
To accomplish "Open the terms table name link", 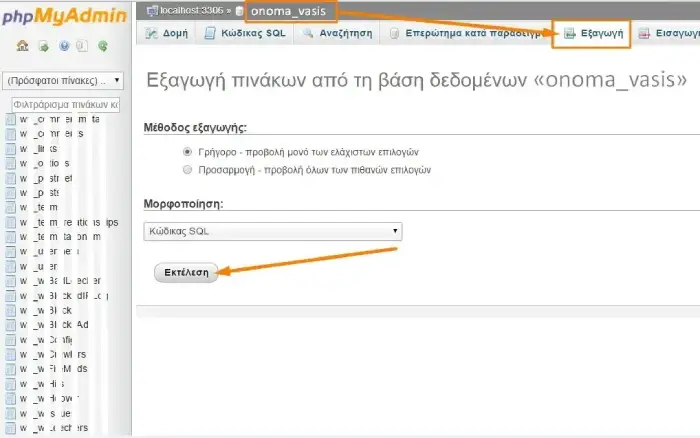I will click(x=39, y=208).
